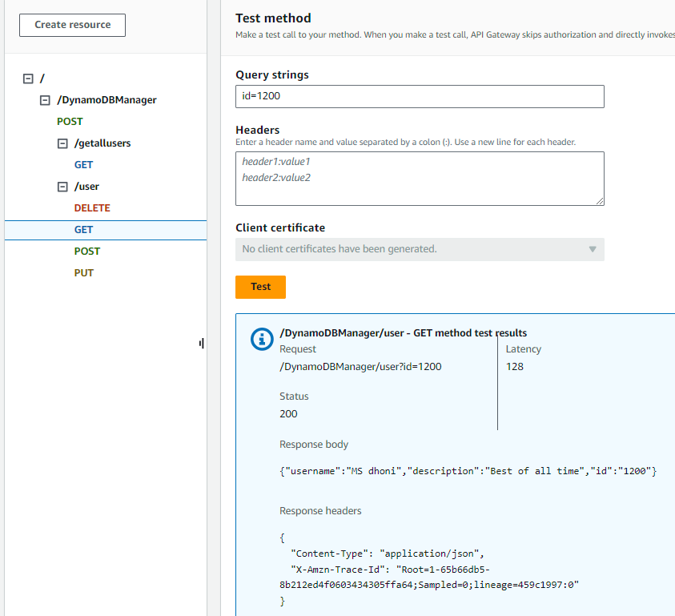Screen dimensions: 675x616
Task: Select POST method under /DynamoDBManager
Action: 70,122
